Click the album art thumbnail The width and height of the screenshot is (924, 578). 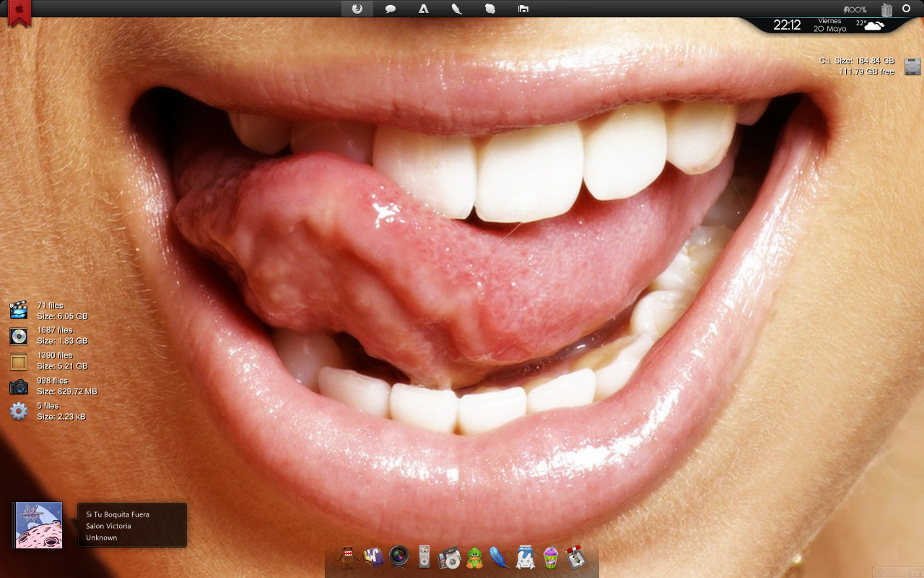point(38,525)
